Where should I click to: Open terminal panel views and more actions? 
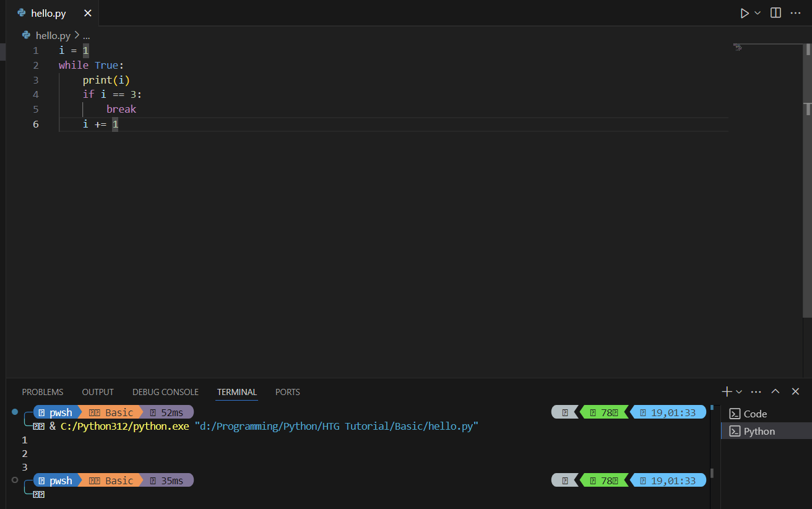(x=756, y=391)
